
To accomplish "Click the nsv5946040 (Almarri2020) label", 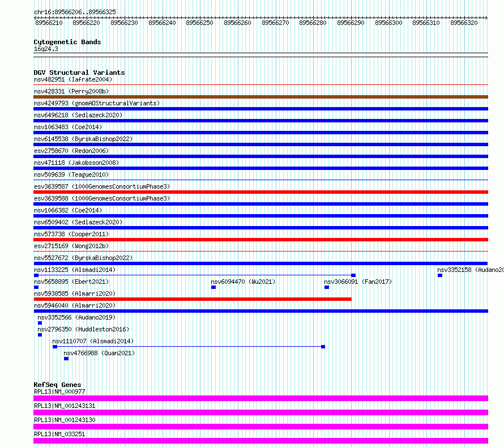I will 75,305.
